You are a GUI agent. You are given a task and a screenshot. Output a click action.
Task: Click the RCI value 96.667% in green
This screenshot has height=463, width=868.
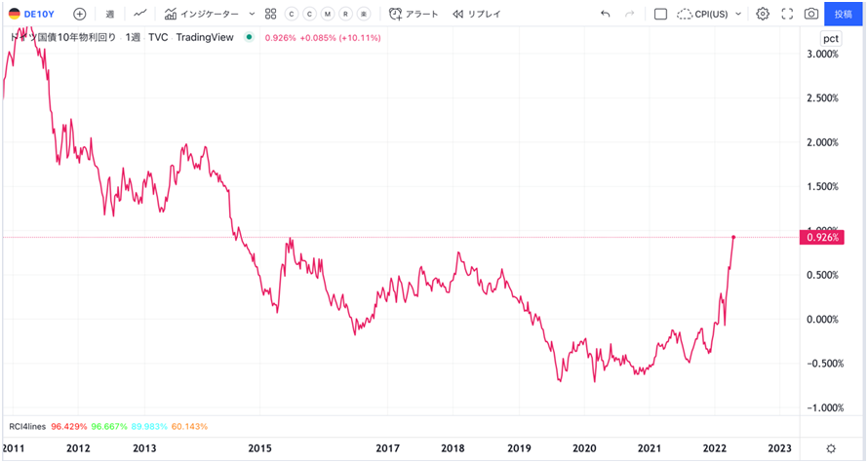(109, 427)
